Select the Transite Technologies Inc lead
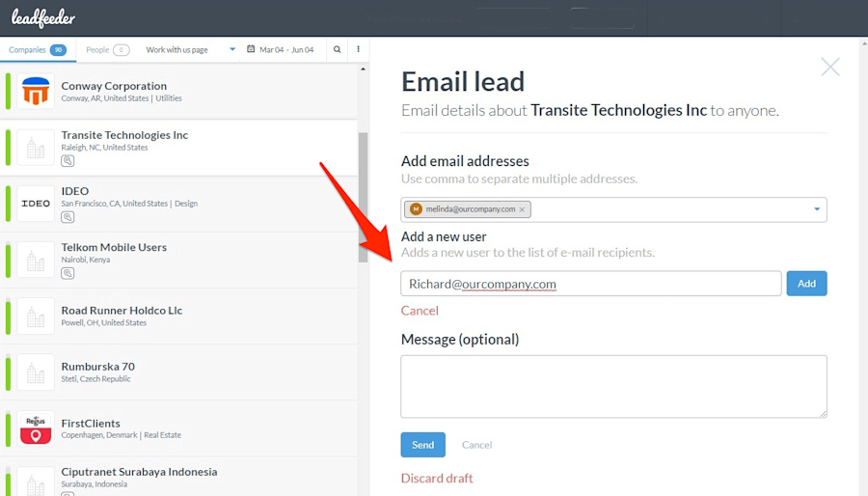 point(178,148)
